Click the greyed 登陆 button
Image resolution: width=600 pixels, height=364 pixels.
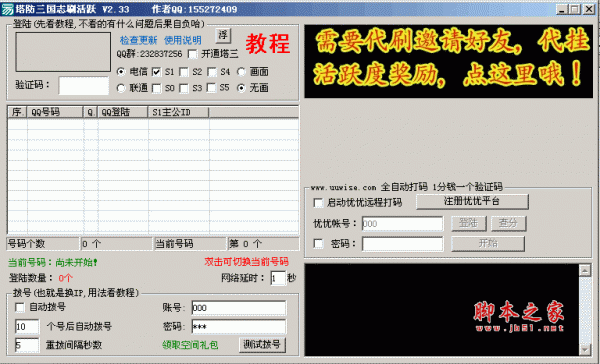469,224
